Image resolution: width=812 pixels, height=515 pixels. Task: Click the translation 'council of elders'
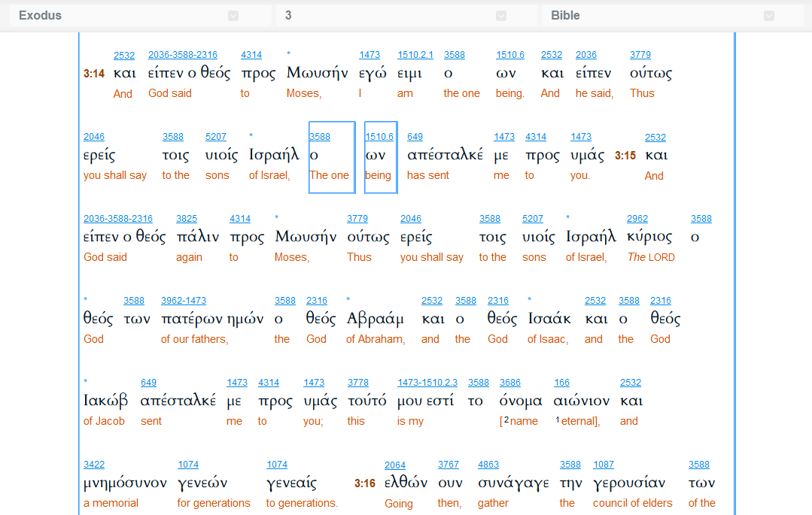tap(632, 503)
